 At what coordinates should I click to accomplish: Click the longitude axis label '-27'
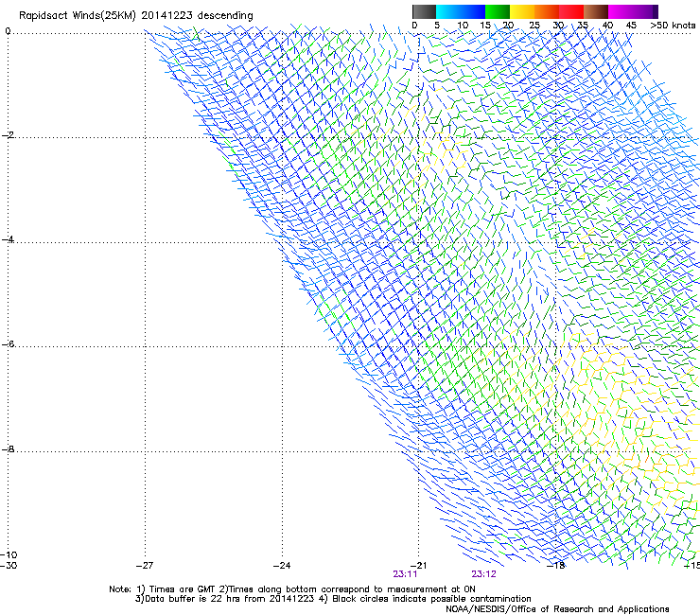coord(145,566)
